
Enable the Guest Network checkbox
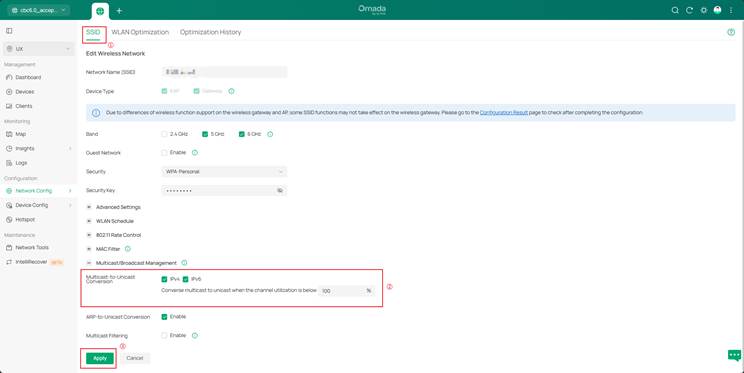(164, 153)
